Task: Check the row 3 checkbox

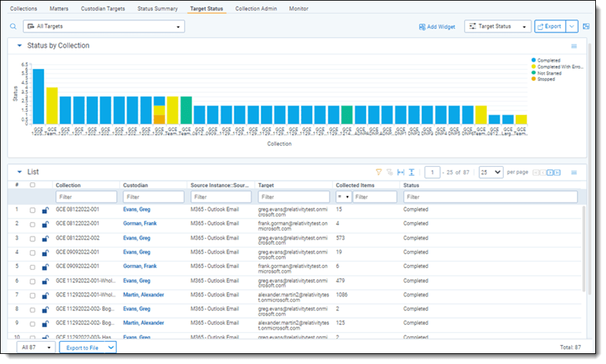Action: point(32,239)
